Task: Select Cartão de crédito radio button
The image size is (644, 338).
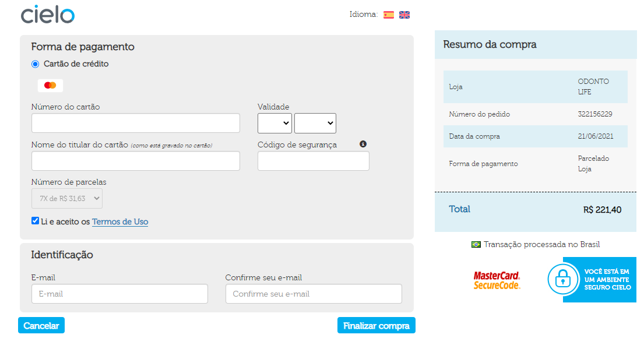Action: [x=36, y=64]
